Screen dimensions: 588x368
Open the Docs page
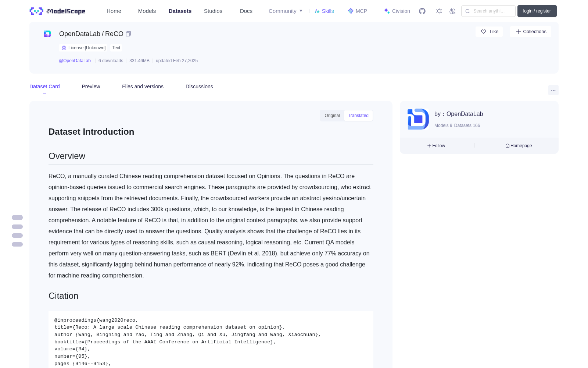pos(246,11)
